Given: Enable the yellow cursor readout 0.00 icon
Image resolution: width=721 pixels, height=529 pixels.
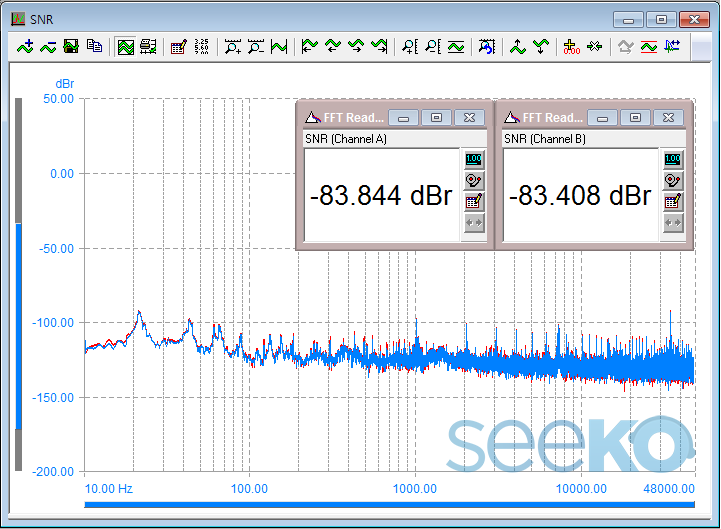Looking at the screenshot, I should [572, 46].
